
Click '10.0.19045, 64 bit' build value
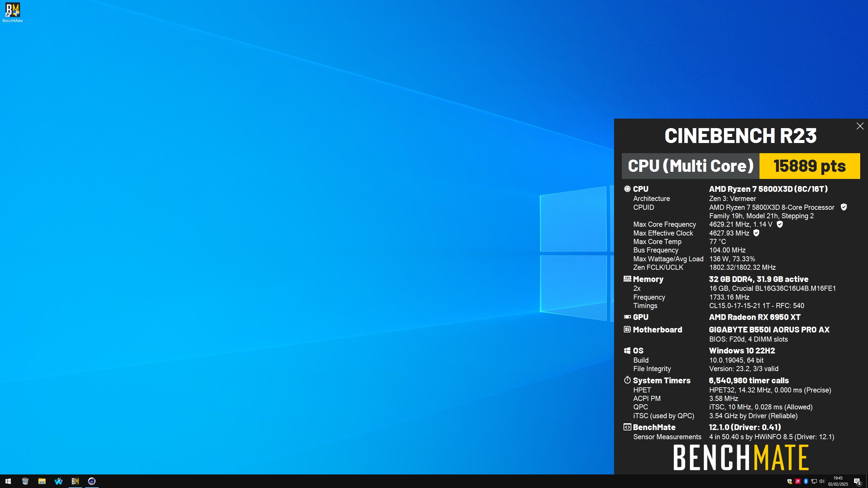point(736,360)
